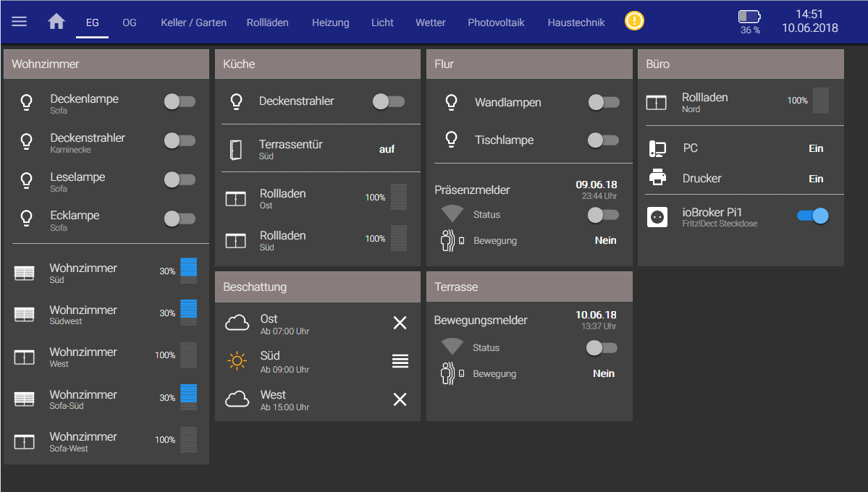Click the Deckenlampe Sofa bulb icon
This screenshot has height=492, width=868.
coord(26,103)
